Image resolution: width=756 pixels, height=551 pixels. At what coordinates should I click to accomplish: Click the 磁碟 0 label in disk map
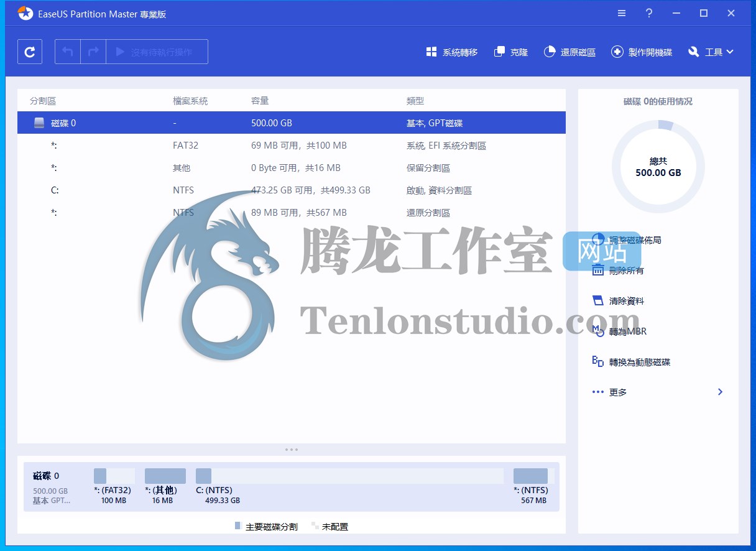click(x=46, y=476)
